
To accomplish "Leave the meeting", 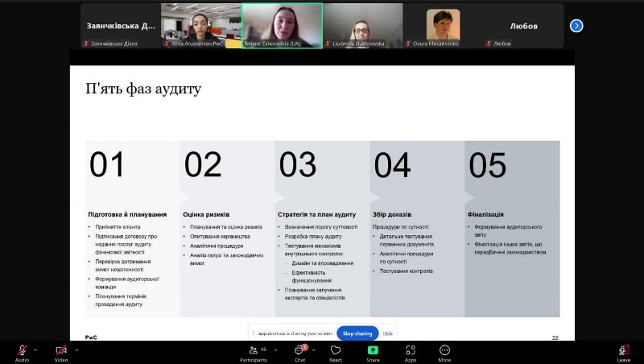I will [623, 353].
